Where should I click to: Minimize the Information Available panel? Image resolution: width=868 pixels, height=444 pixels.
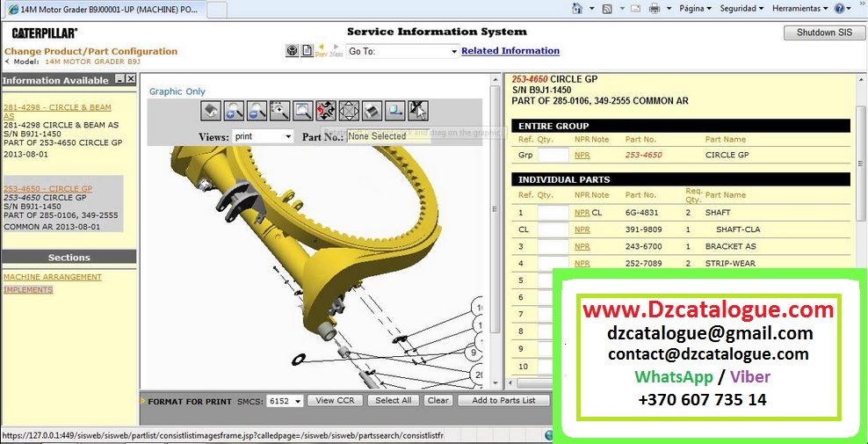tap(120, 79)
